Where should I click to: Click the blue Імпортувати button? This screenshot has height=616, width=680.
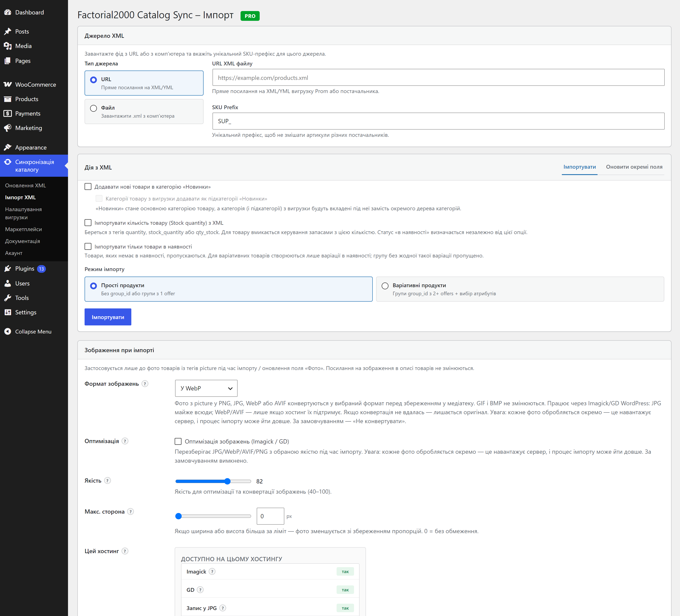pyautogui.click(x=108, y=317)
